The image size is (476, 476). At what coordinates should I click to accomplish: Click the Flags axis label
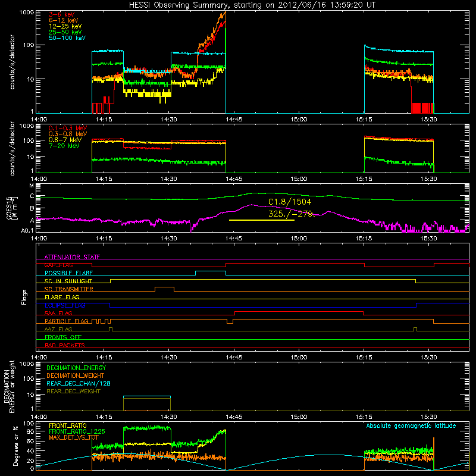[x=24, y=297]
